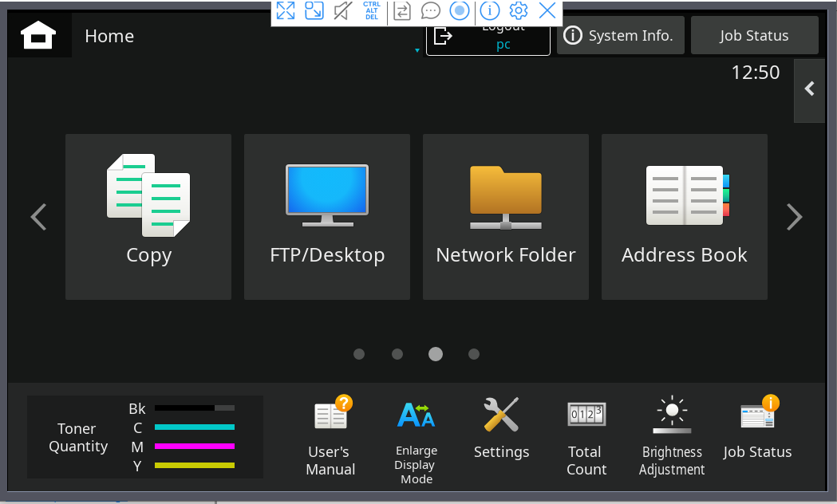837x504 pixels.
Task: Switch to the fourth home page dot
Action: click(474, 354)
